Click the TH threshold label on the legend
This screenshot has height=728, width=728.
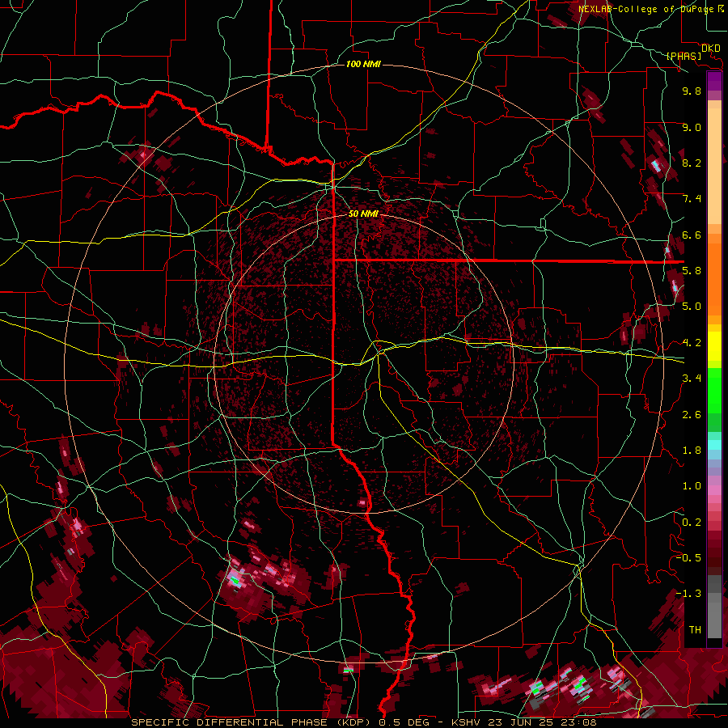point(695,630)
